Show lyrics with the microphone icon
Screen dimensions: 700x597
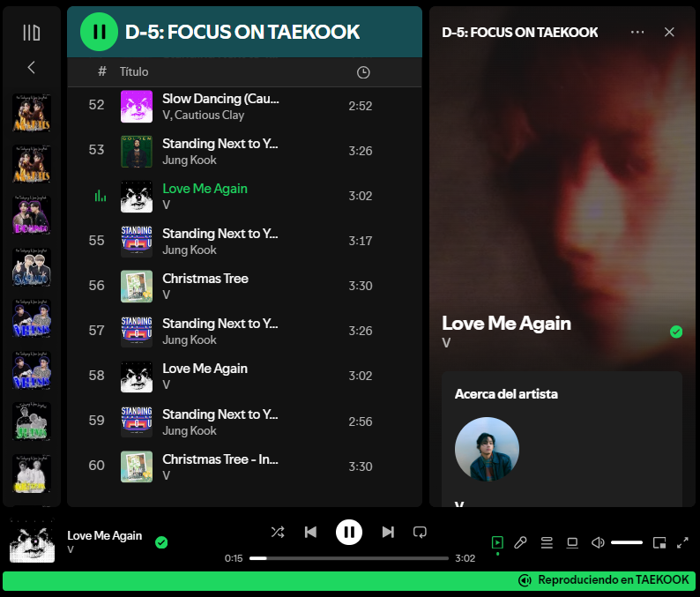[520, 542]
